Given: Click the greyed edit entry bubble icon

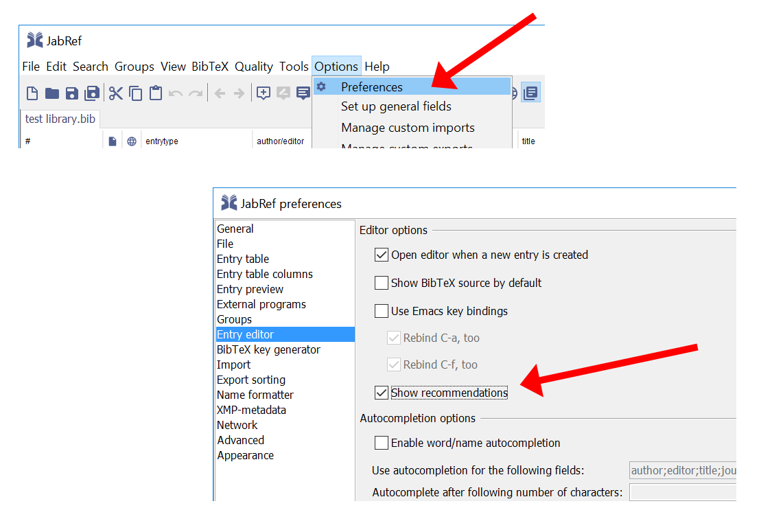Looking at the screenshot, I should [x=283, y=93].
